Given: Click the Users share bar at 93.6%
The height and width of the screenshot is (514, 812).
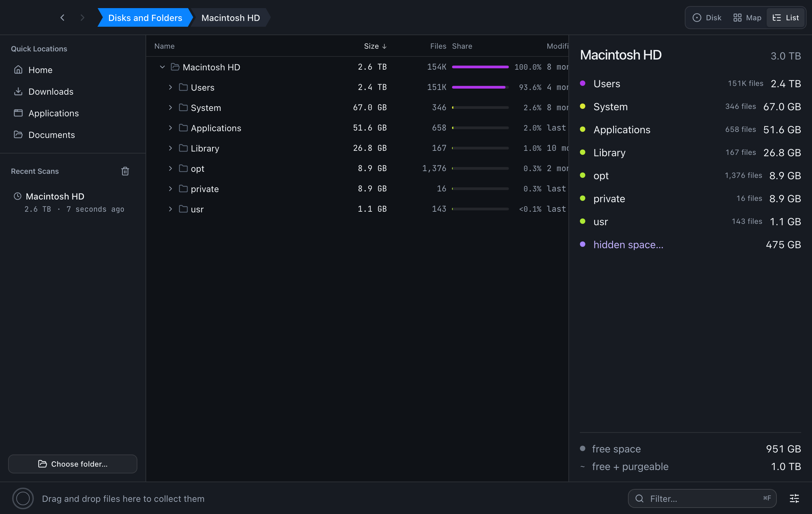Looking at the screenshot, I should pyautogui.click(x=480, y=87).
